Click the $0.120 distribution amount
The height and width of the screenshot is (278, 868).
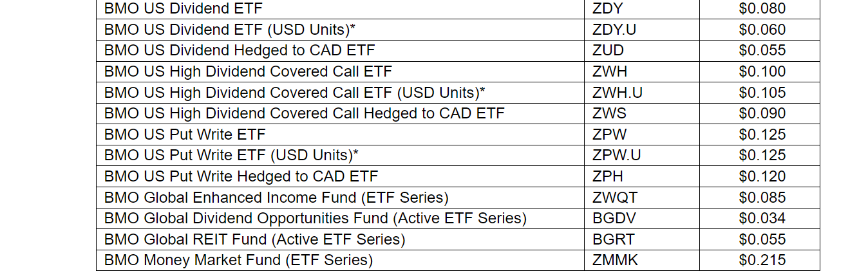(x=762, y=176)
